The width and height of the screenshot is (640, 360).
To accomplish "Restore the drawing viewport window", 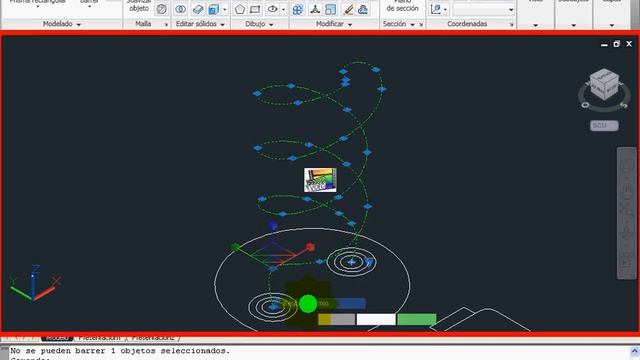I will pos(616,44).
